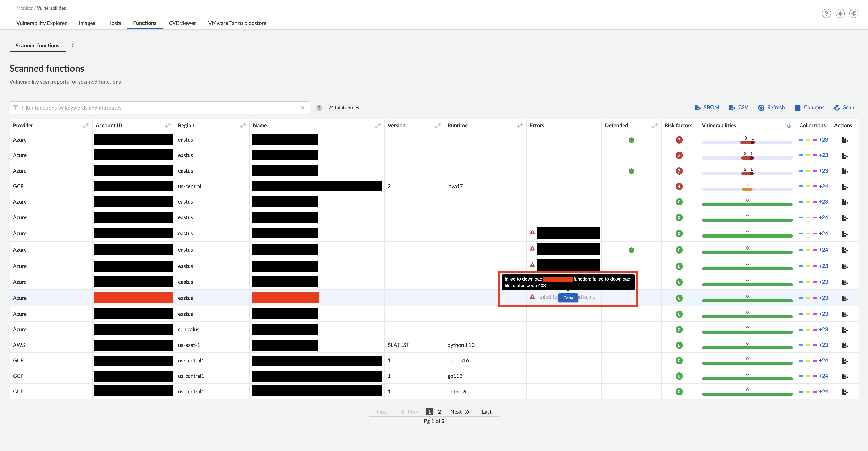The width and height of the screenshot is (868, 451).
Task: Click the CSV export icon
Action: click(x=731, y=107)
